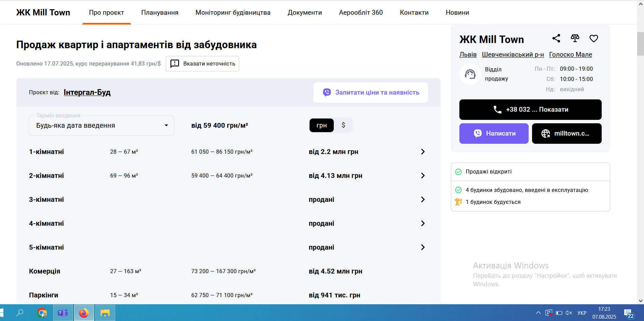Open the Про проєкт tab
The height and width of the screenshot is (321, 644).
106,13
